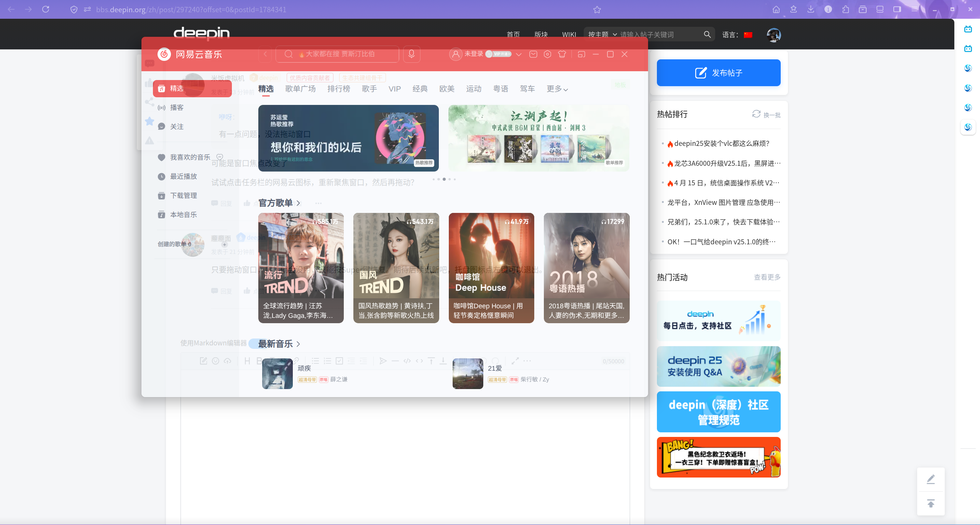
Task: Activate voice search with the microphone icon
Action: click(411, 54)
